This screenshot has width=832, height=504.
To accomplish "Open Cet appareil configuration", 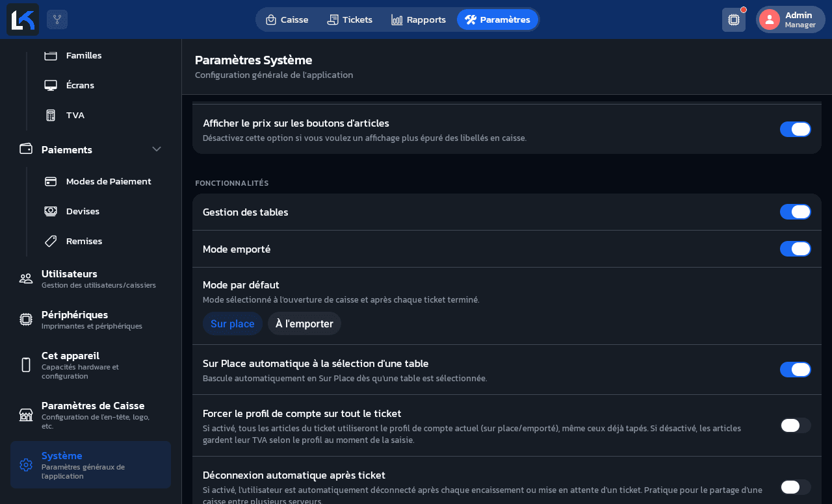I will 90,365.
